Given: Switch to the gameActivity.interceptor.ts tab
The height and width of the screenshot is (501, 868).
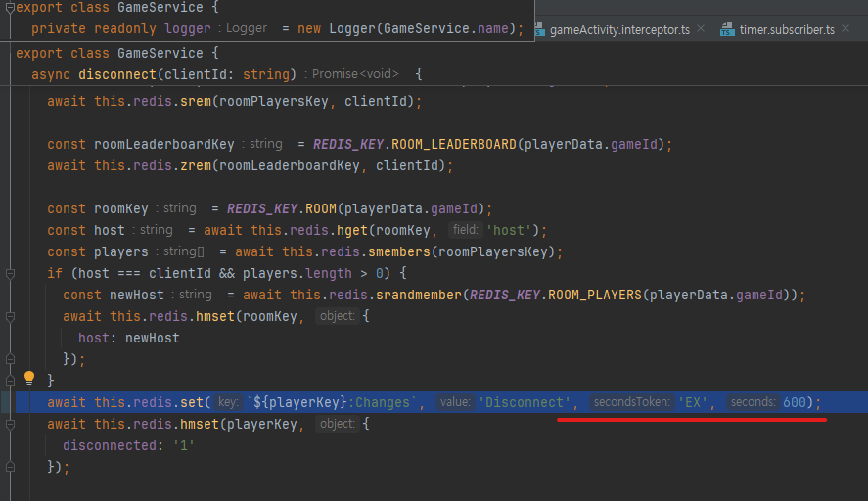Looking at the screenshot, I should pos(619,30).
